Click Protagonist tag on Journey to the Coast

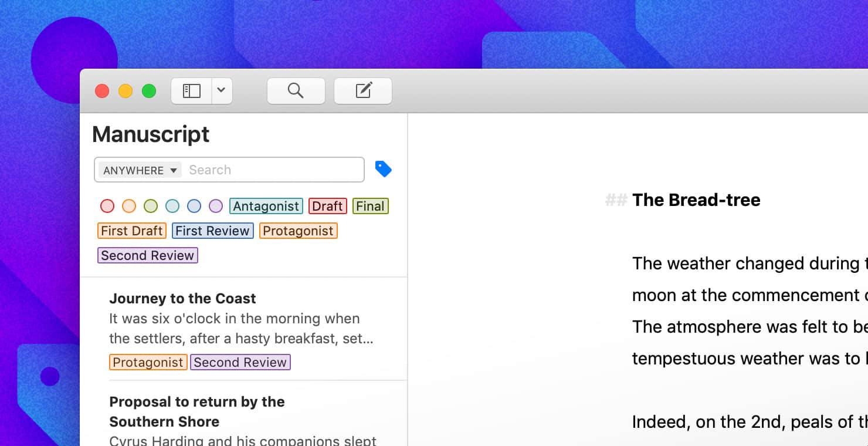click(148, 362)
